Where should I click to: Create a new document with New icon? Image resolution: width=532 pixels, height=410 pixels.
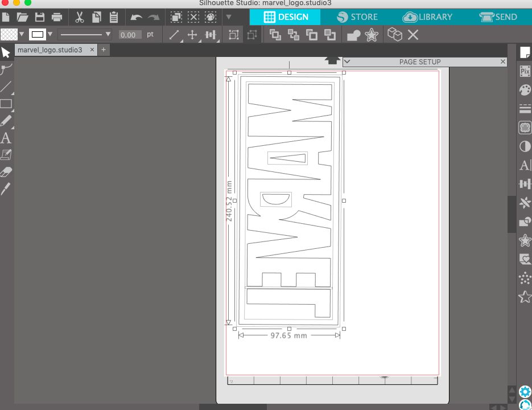pyautogui.click(x=6, y=17)
